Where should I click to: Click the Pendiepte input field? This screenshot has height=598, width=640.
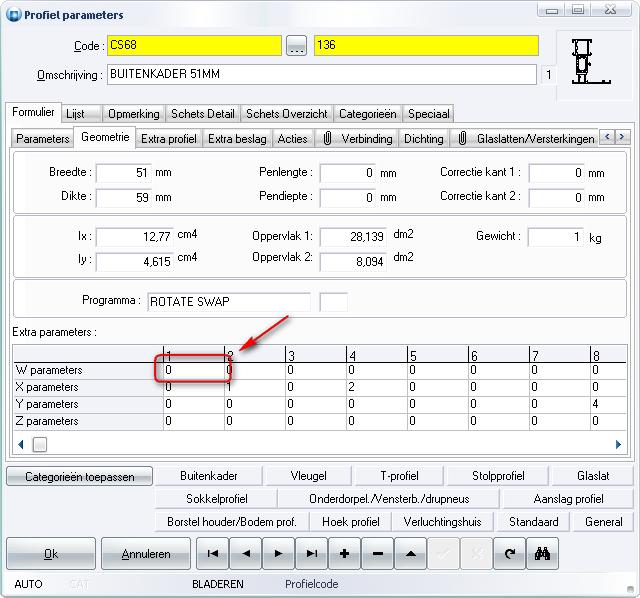click(x=348, y=198)
